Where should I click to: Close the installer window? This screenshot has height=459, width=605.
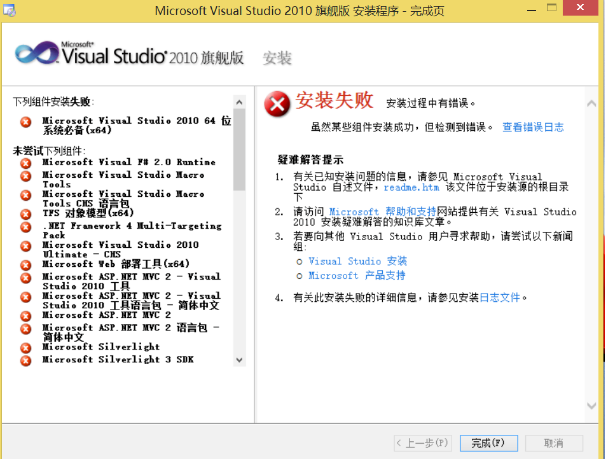580,8
